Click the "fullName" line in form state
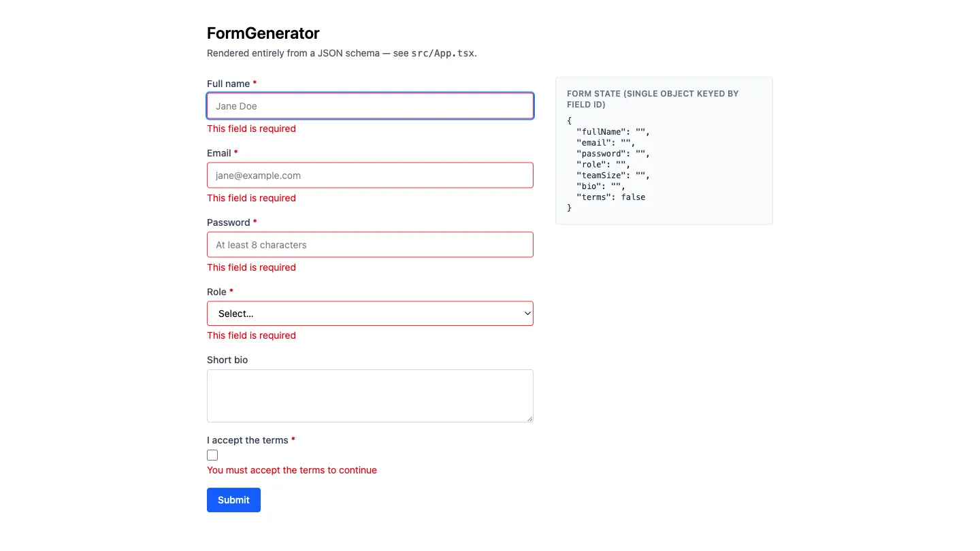 (613, 132)
